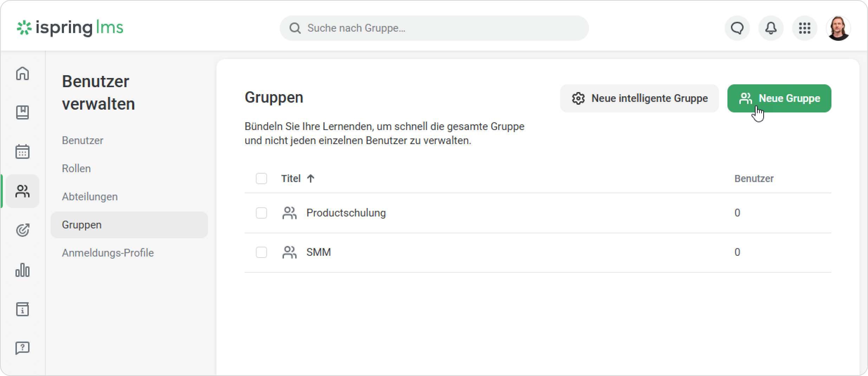Go to the Rollen menu item
Image resolution: width=868 pixels, height=376 pixels.
click(76, 169)
